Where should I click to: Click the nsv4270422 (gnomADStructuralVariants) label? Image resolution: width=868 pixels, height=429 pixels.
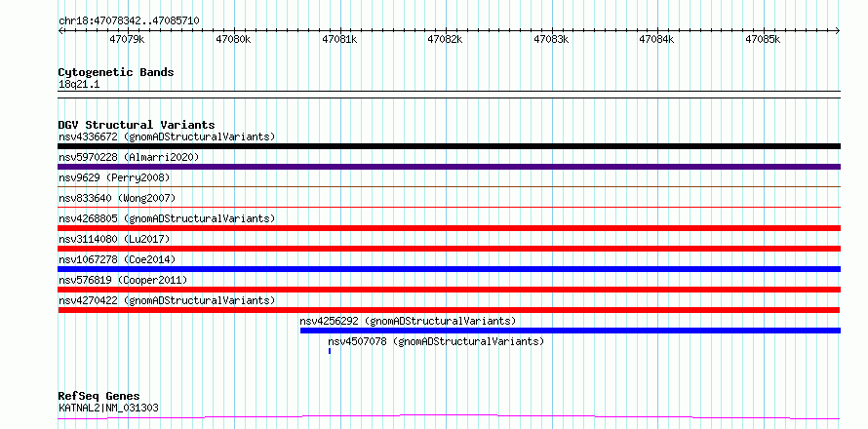point(167,300)
